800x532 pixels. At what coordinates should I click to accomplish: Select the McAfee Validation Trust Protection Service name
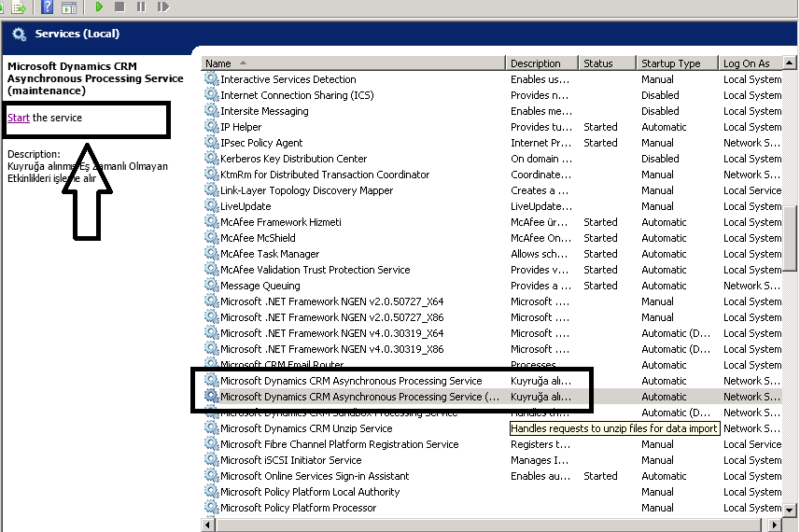316,270
